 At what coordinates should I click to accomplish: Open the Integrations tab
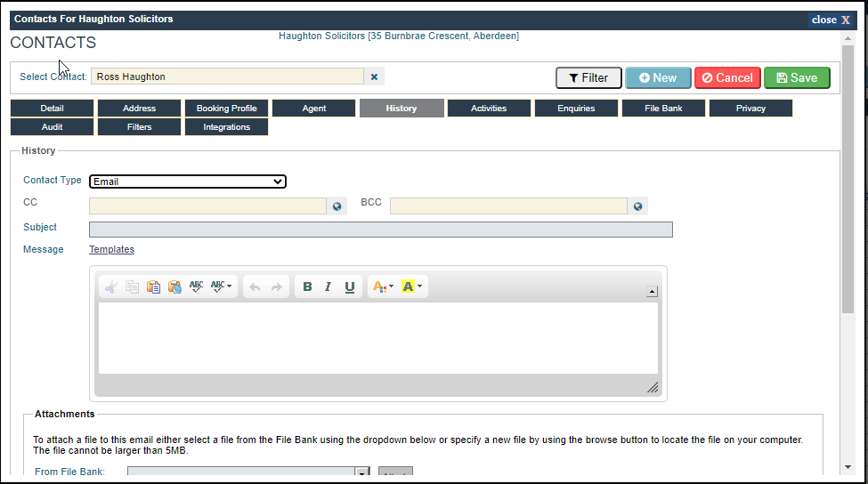(226, 126)
